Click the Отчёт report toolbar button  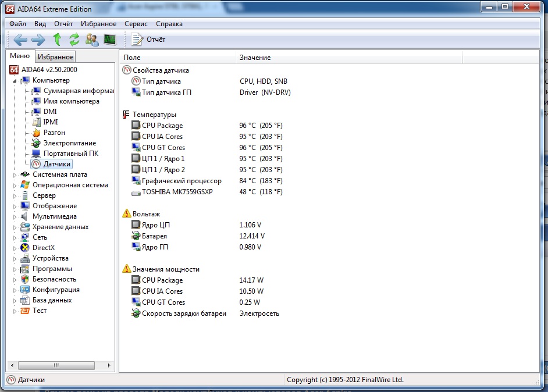point(148,40)
